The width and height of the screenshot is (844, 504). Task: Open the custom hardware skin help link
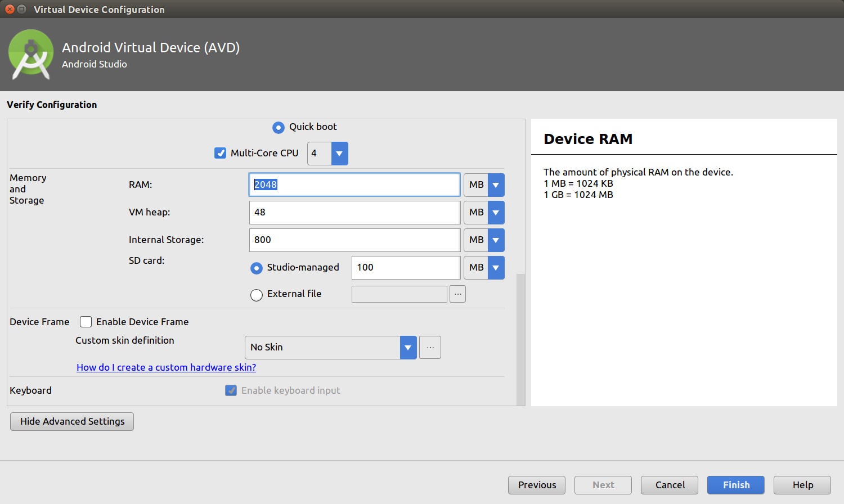point(166,367)
